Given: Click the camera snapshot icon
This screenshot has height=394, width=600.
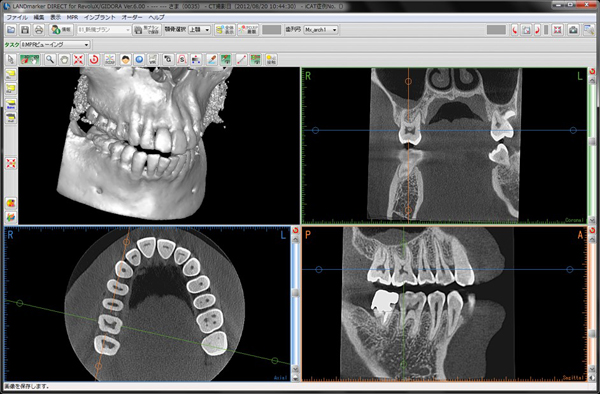Looking at the screenshot, I should pos(573,30).
